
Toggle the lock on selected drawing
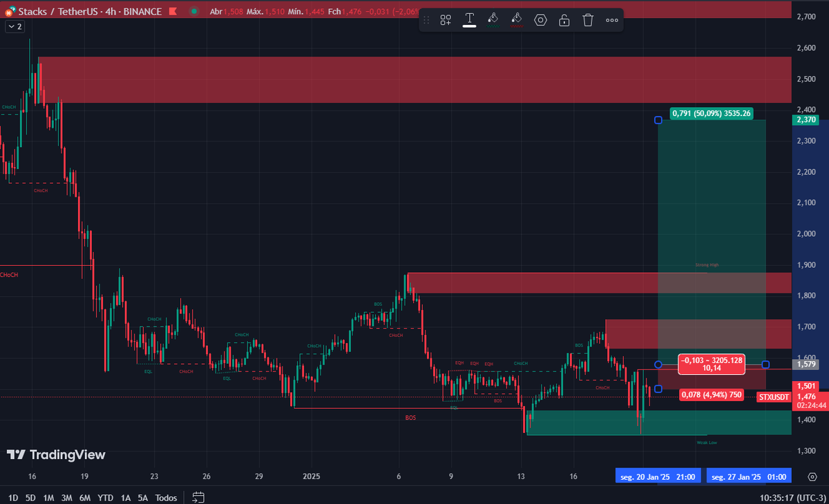tap(564, 20)
